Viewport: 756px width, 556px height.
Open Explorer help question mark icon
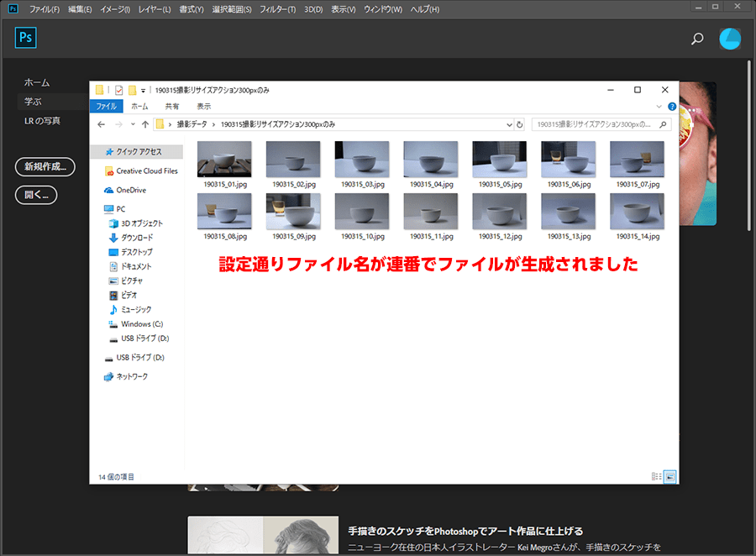pos(671,107)
